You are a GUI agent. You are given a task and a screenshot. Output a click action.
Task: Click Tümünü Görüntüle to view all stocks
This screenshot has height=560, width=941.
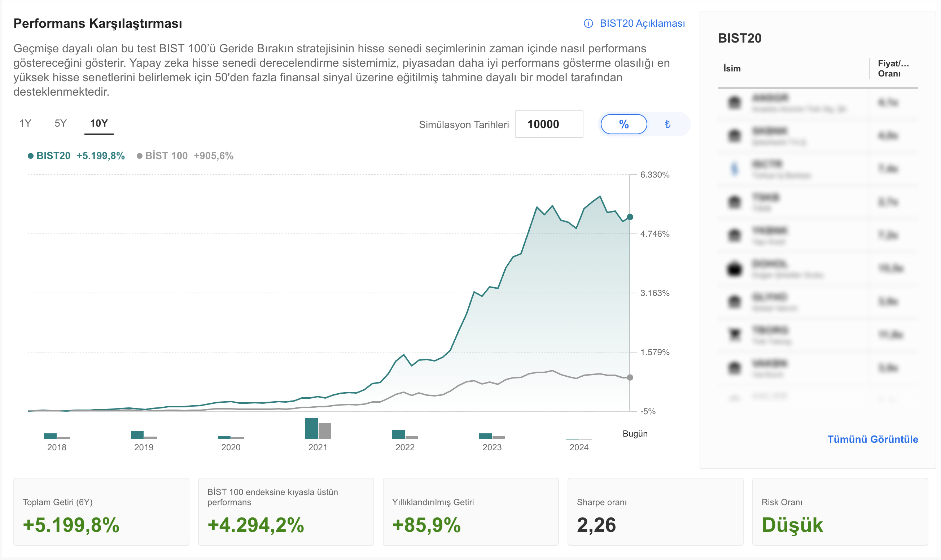coord(872,439)
